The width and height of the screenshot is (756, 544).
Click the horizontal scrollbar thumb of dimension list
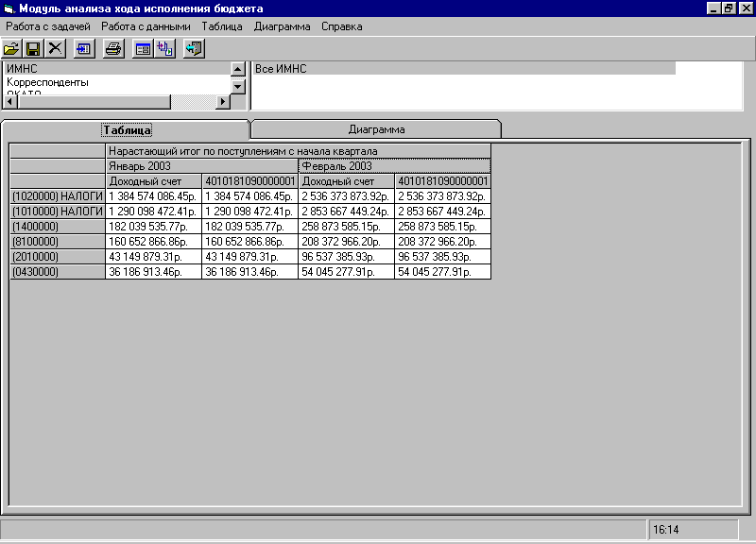point(94,102)
